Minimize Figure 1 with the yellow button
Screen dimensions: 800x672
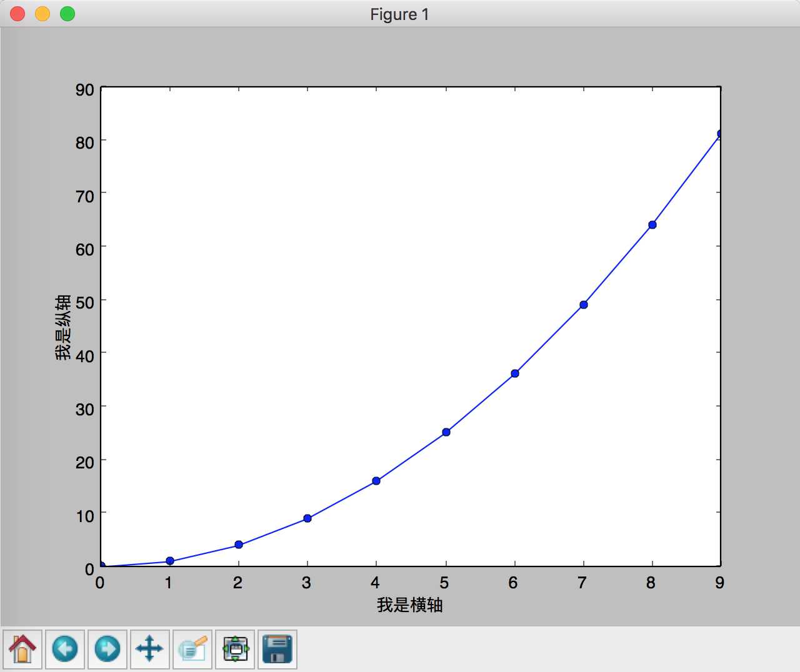42,14
